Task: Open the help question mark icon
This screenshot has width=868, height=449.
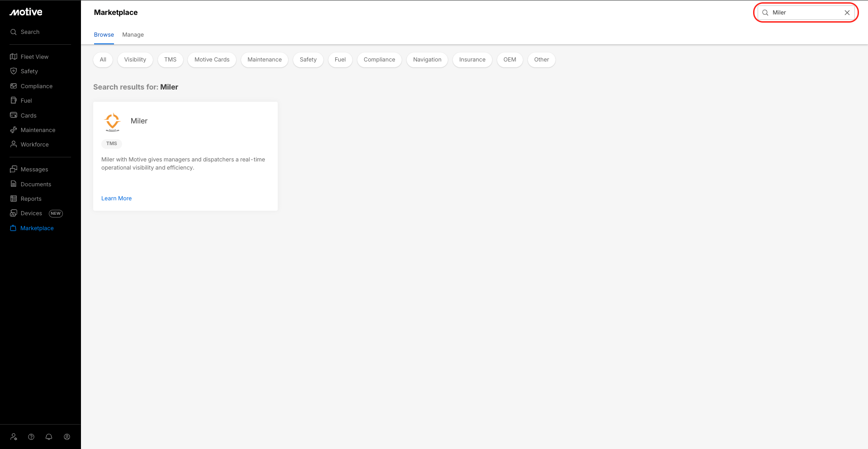Action: [x=31, y=437]
